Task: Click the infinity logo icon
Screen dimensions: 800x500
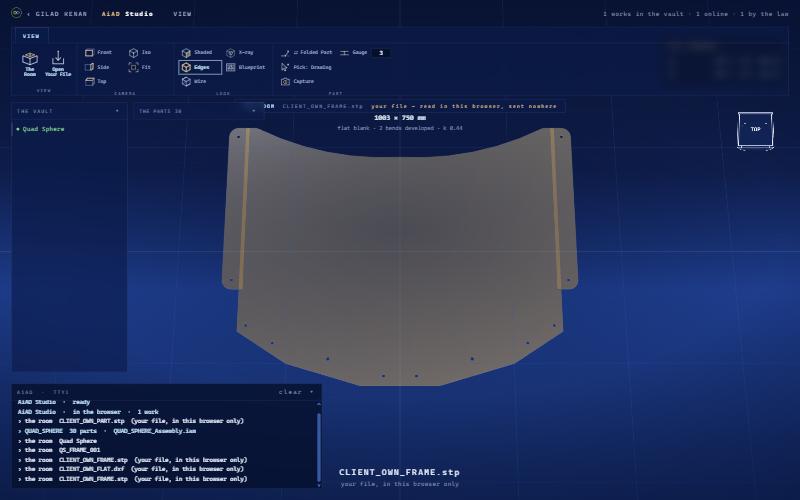Action: tap(16, 13)
